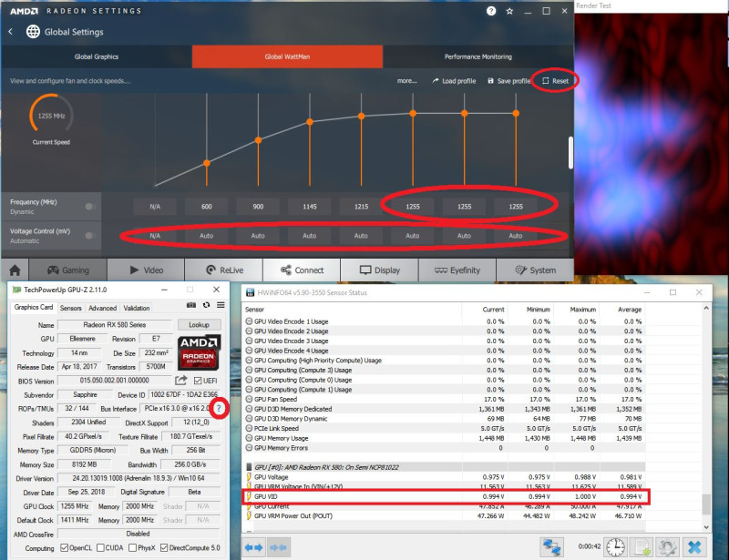This screenshot has width=729, height=560.
Task: Click the favorites star icon in Radeon Settings
Action: 509,11
